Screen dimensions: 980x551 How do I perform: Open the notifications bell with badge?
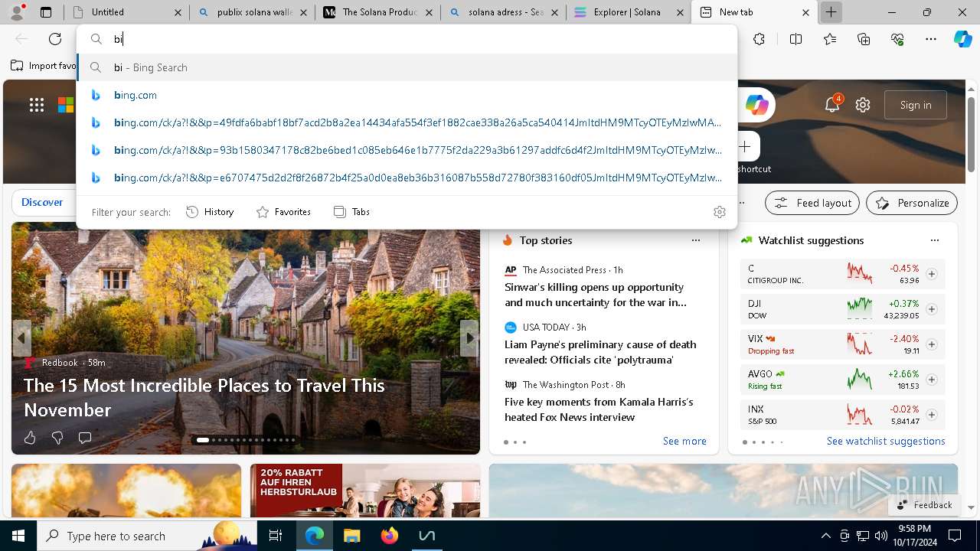[832, 105]
